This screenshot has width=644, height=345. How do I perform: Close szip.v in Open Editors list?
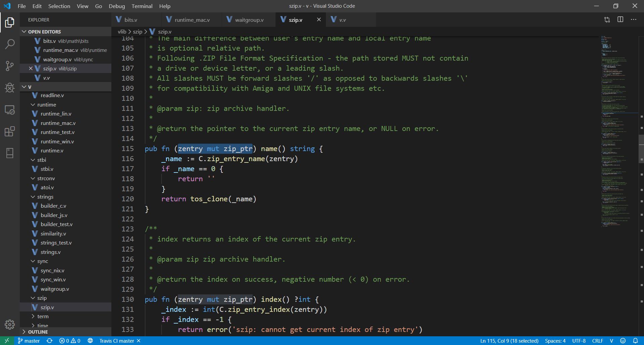tap(31, 68)
